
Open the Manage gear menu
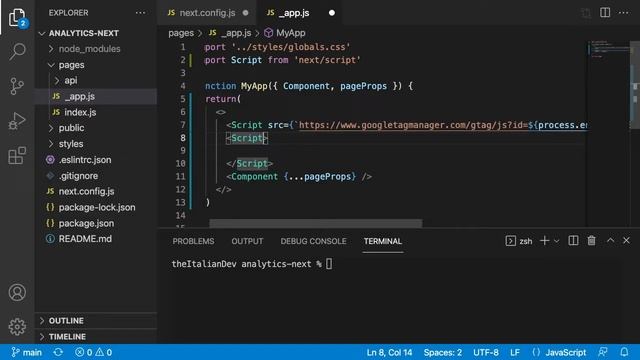coord(17,327)
